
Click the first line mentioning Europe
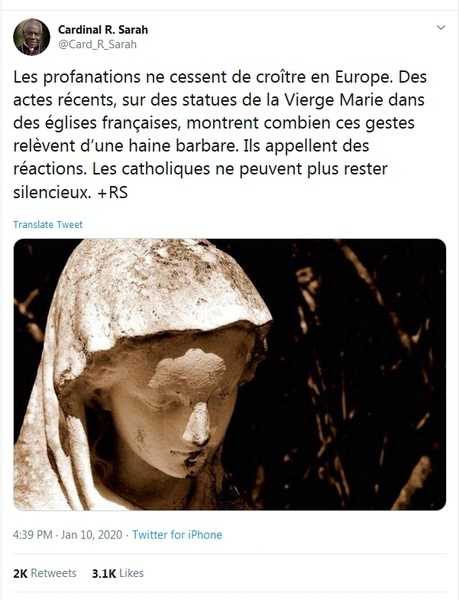(x=220, y=77)
